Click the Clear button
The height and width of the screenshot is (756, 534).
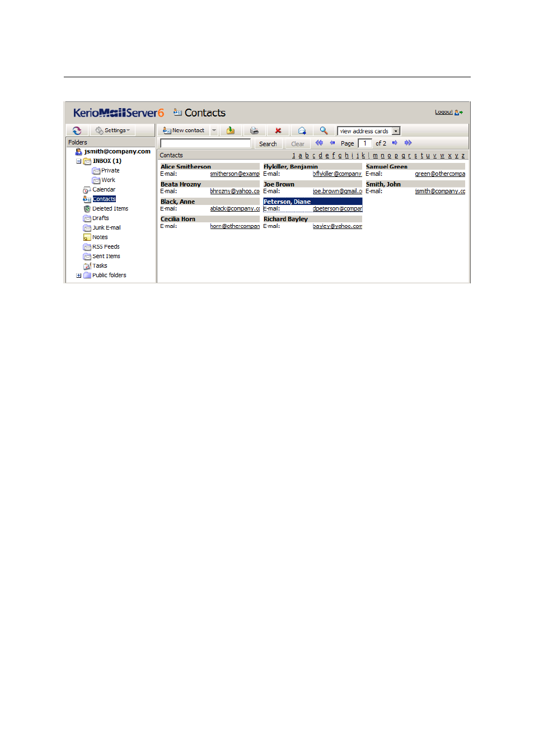(298, 144)
